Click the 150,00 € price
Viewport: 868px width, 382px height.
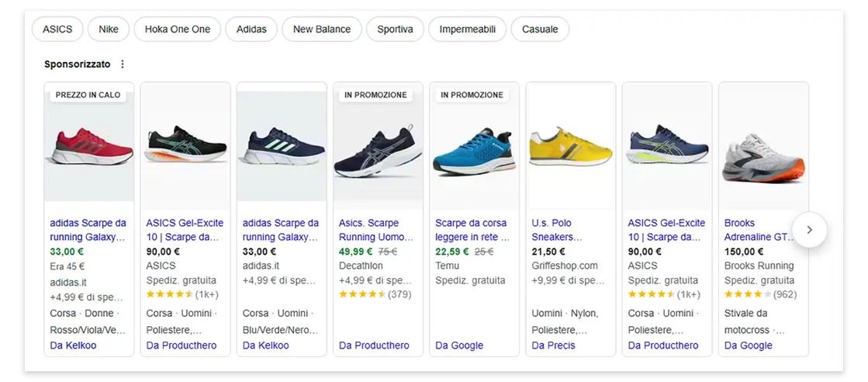click(x=743, y=252)
